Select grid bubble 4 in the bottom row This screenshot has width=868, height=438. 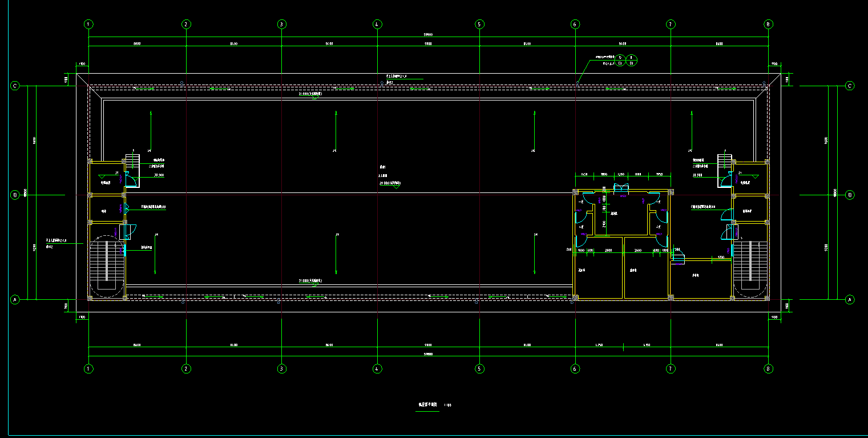377,369
